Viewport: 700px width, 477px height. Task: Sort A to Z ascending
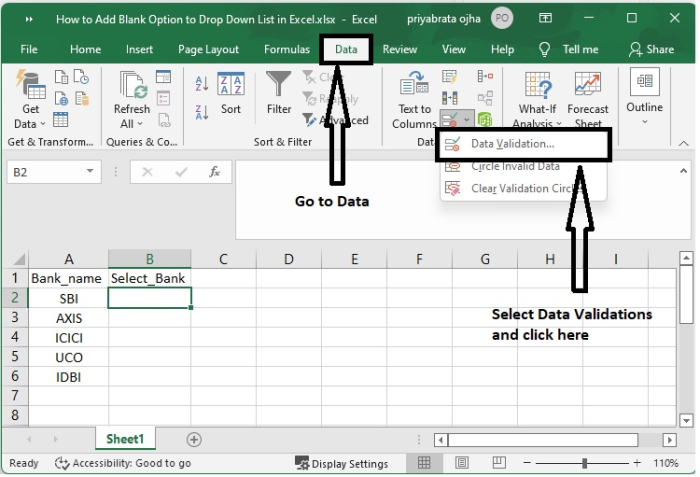point(202,84)
